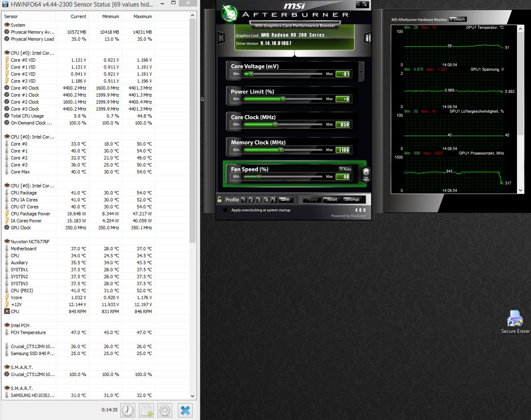Click the Core Voltage slider handle

coord(251,74)
